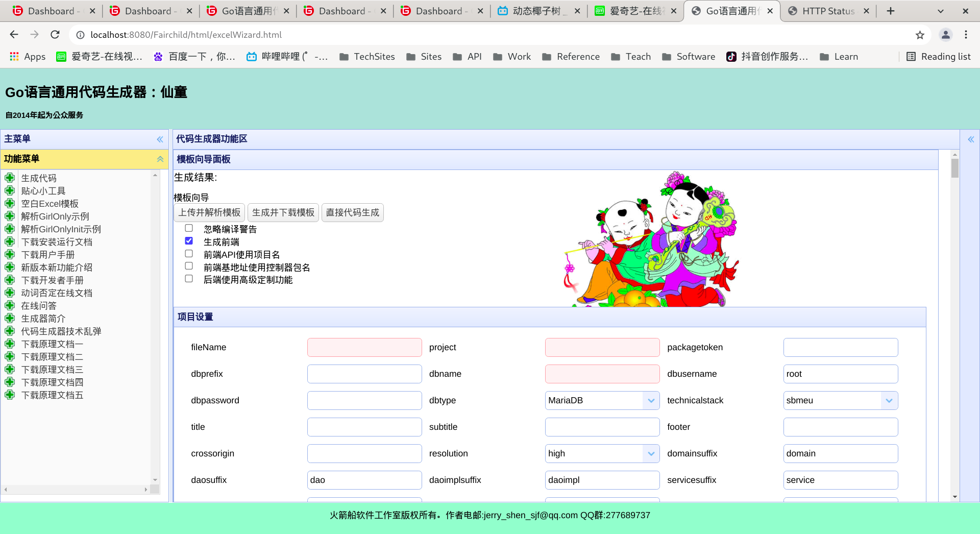Click the browser address bar URL
Viewport: 980px width, 534px height.
[186, 35]
